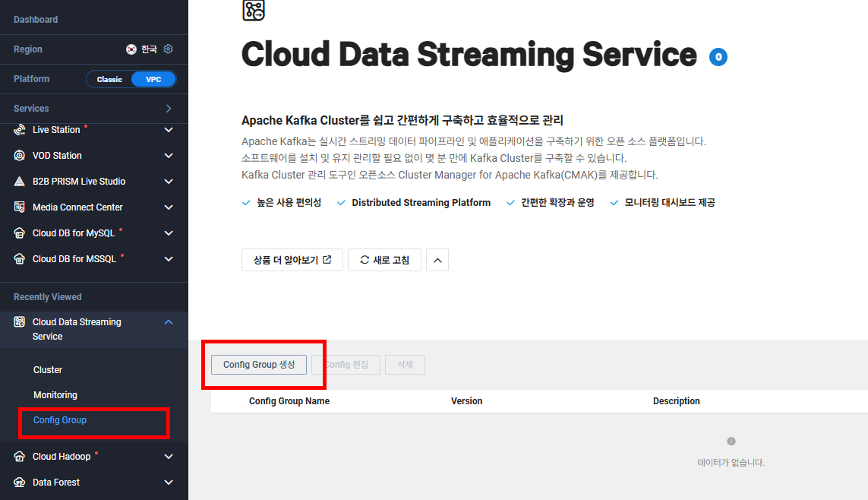This screenshot has height=500, width=868.
Task: Click the Config 편집 button
Action: pyautogui.click(x=346, y=364)
